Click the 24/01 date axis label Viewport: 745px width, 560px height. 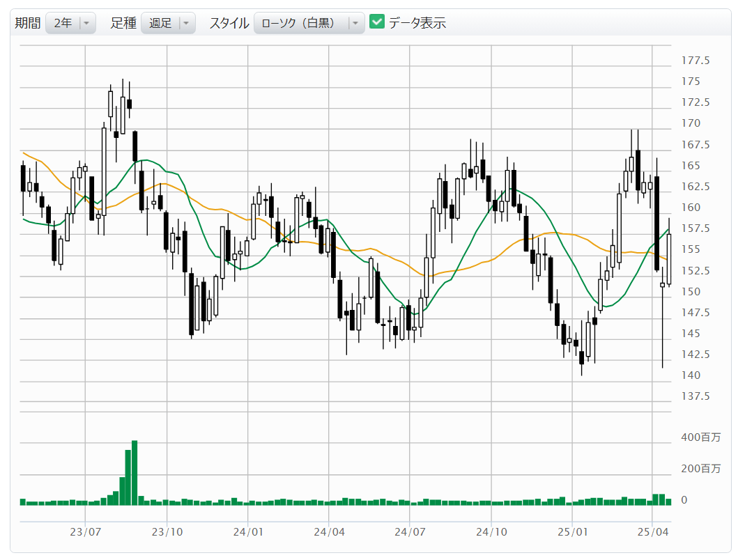[248, 533]
